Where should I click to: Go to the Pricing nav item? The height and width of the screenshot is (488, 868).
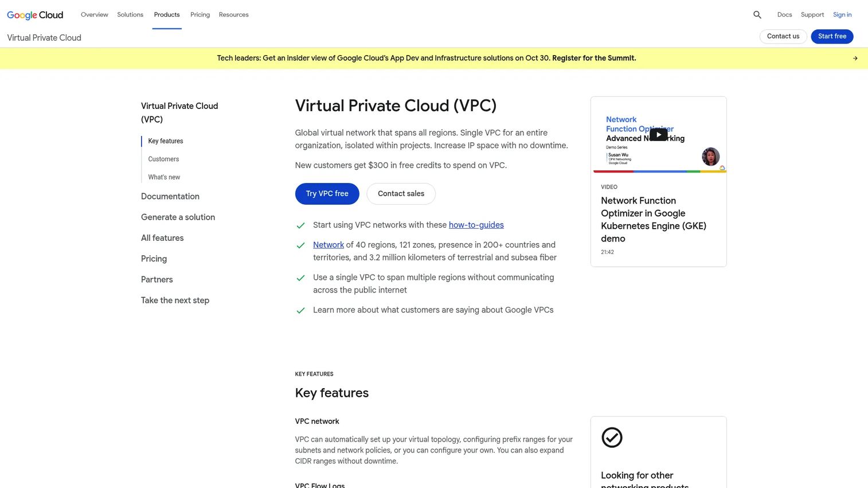[200, 15]
